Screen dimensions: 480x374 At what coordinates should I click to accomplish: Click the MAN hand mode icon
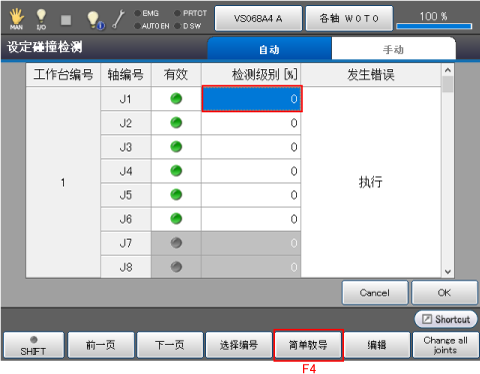coord(16,19)
